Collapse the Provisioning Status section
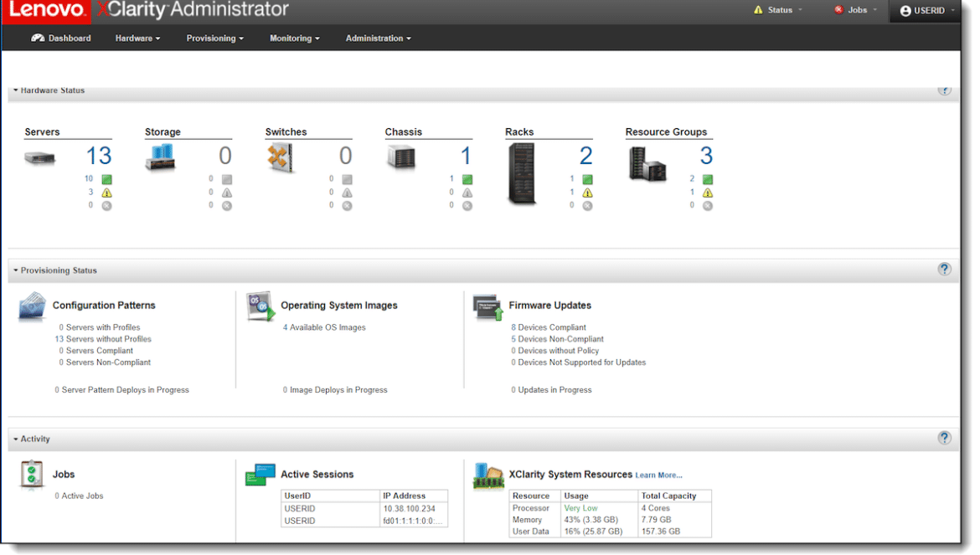The width and height of the screenshot is (980, 555). point(16,270)
